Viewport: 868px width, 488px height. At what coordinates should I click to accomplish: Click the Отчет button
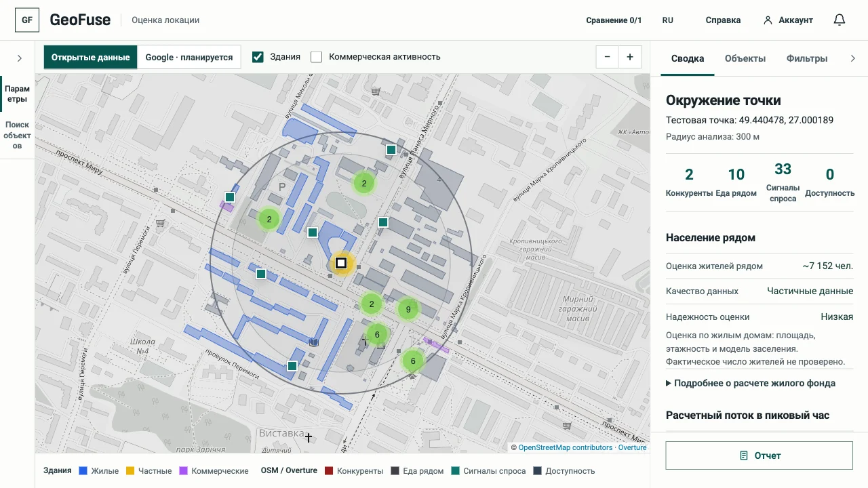pyautogui.click(x=759, y=455)
